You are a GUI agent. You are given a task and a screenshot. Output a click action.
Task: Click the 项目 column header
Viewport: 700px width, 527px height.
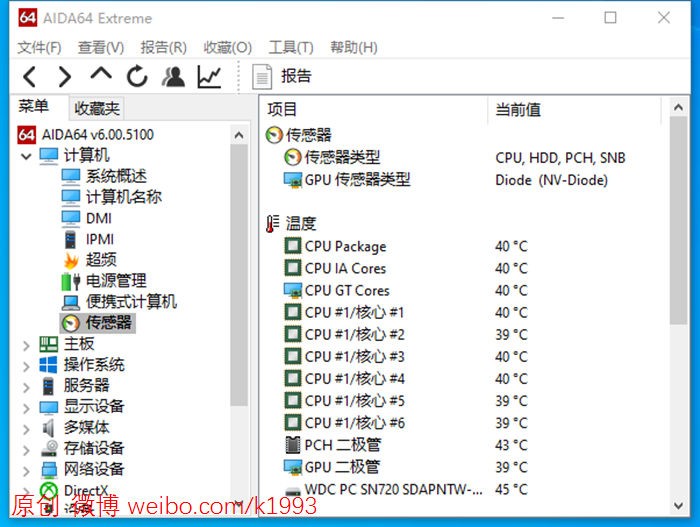282,109
